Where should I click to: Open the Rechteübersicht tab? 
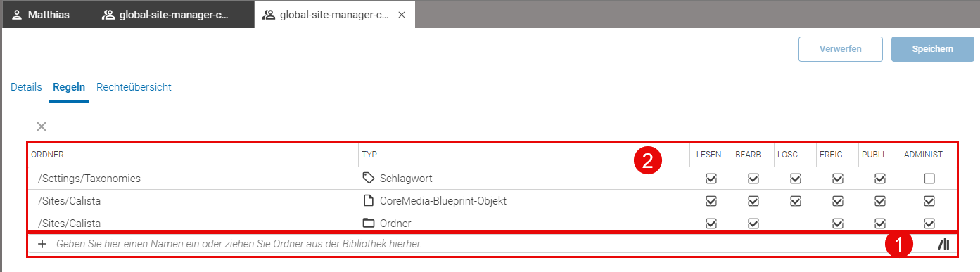pos(134,87)
